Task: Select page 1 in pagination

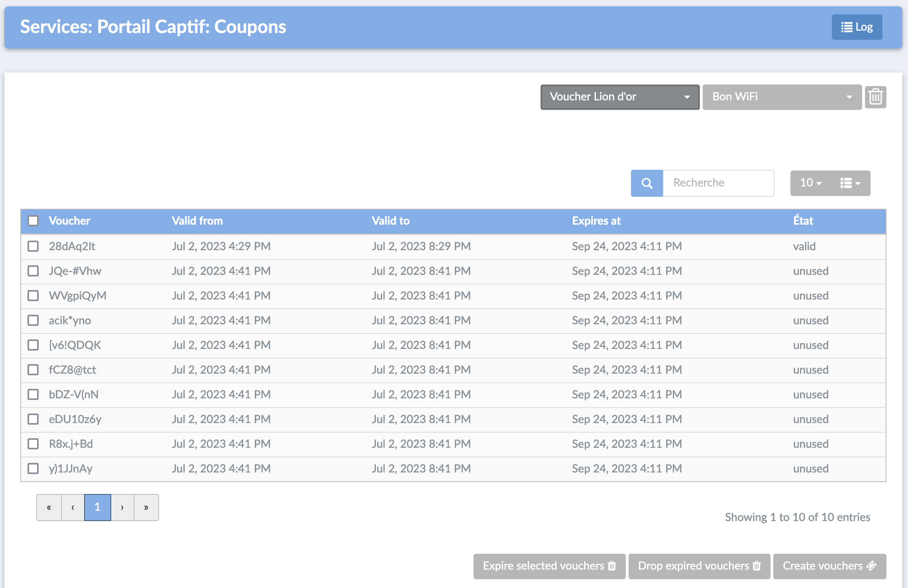Action: click(98, 508)
